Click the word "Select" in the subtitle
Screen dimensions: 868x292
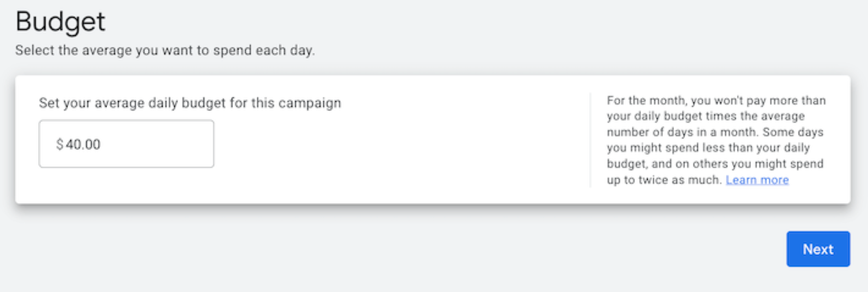pyautogui.click(x=34, y=50)
